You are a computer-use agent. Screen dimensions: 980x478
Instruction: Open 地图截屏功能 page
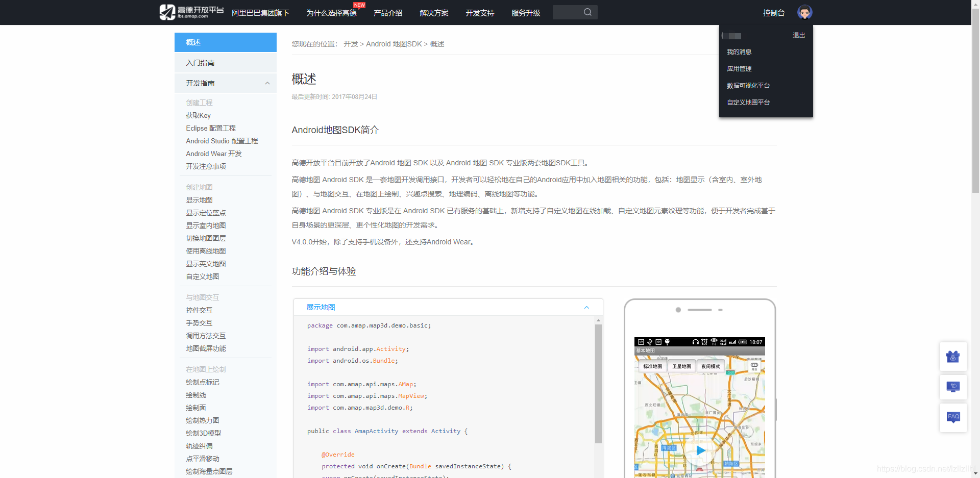[x=206, y=348]
